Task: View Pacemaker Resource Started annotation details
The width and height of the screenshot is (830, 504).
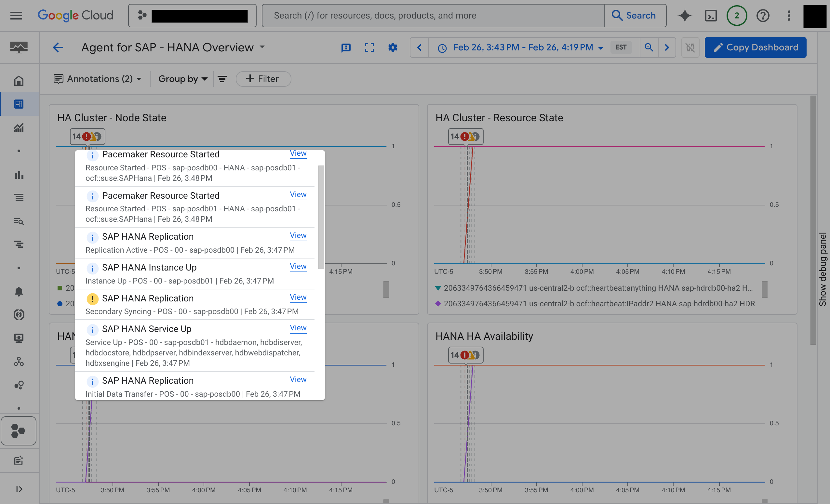Action: [298, 153]
